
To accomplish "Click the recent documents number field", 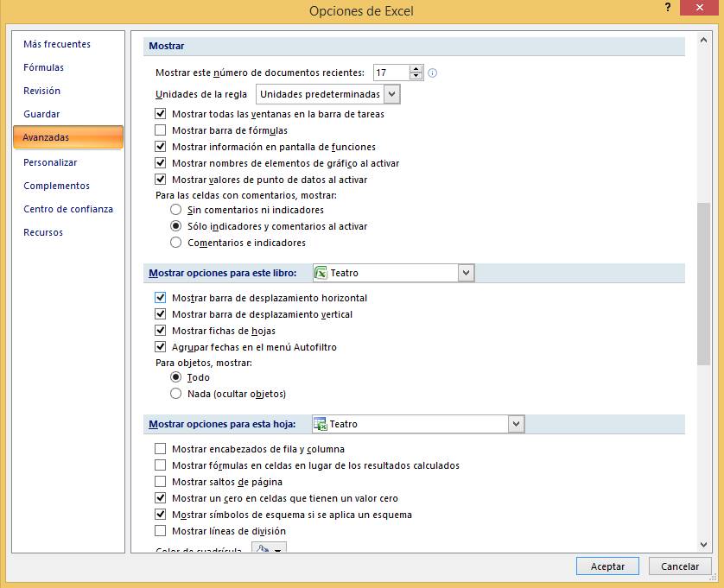I will coord(391,73).
